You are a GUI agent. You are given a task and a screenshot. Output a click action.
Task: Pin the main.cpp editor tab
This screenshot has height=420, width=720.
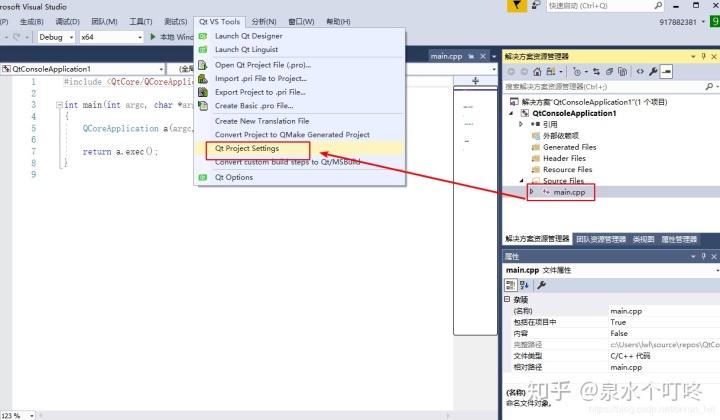pos(471,56)
